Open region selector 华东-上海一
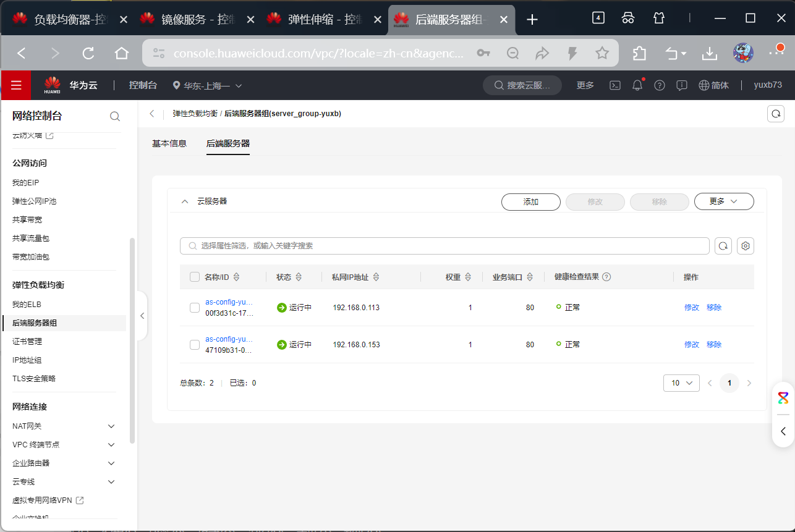The width and height of the screenshot is (795, 532). [x=208, y=85]
